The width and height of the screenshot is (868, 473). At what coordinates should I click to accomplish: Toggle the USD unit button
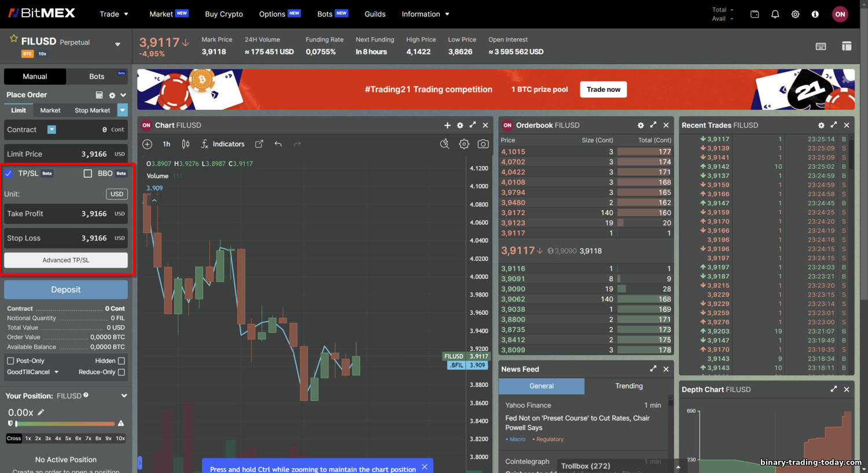point(117,194)
